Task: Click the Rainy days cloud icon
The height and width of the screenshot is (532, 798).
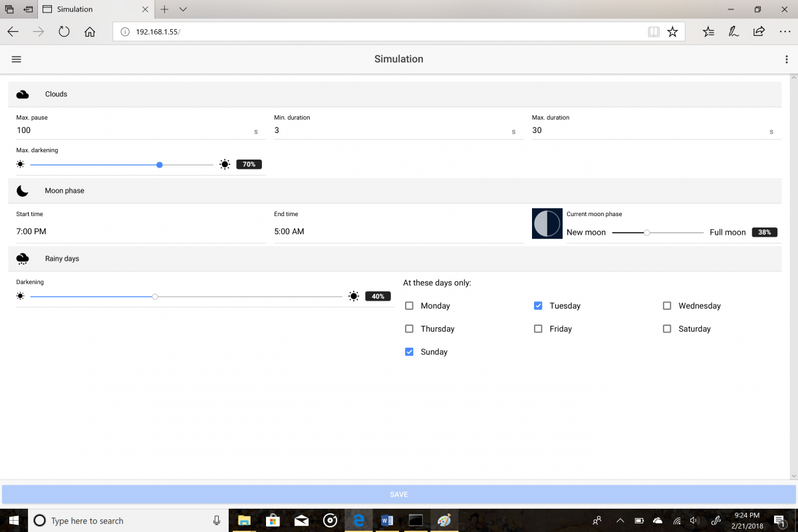Action: click(x=23, y=259)
